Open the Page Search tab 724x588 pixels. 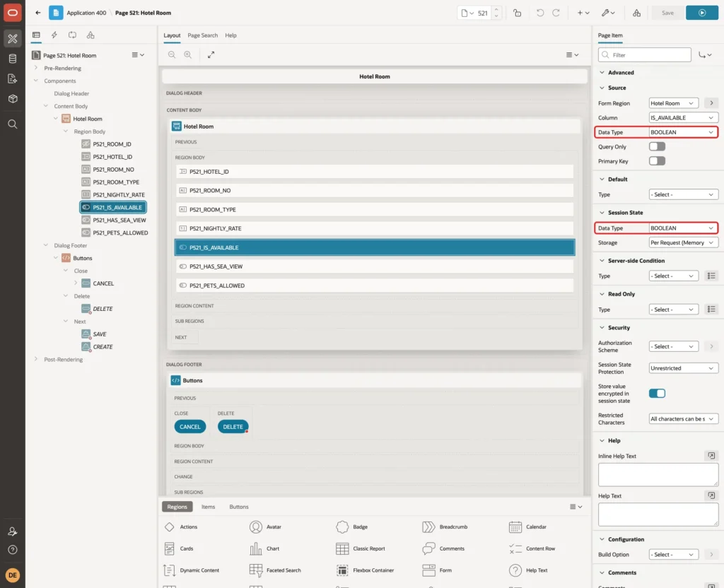point(202,35)
